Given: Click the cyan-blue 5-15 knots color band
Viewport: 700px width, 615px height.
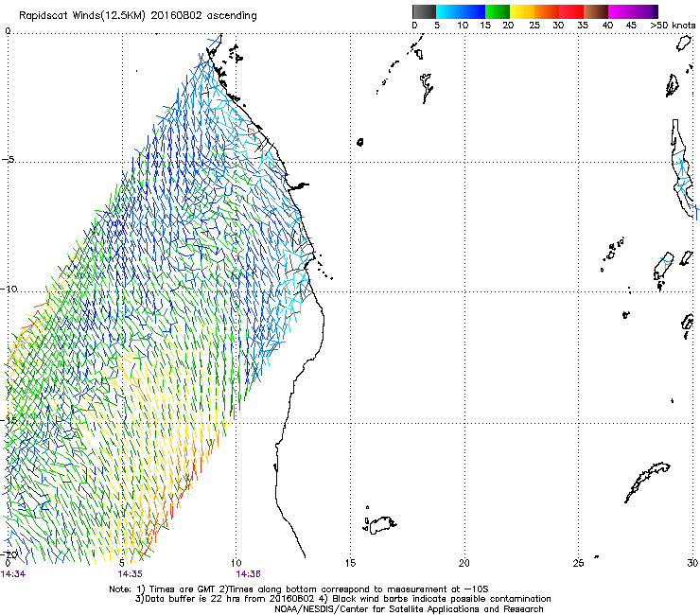Looking at the screenshot, I should coord(461,11).
